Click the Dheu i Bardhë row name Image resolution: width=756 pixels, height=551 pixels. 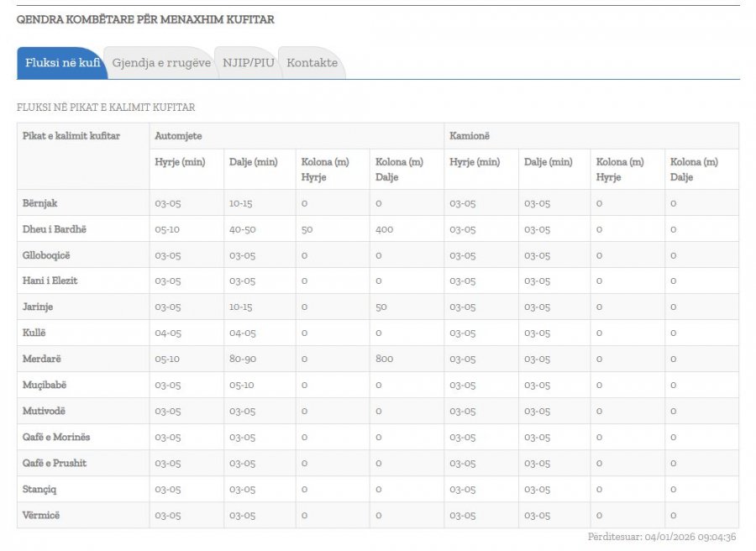pos(55,229)
